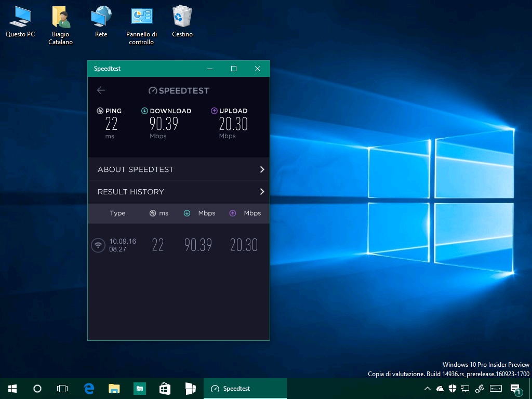Minimize the Speedtest window
The width and height of the screenshot is (532, 399).
210,69
